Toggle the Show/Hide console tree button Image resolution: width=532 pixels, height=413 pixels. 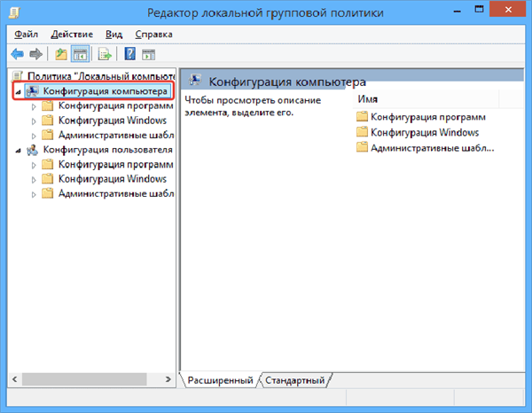click(81, 54)
